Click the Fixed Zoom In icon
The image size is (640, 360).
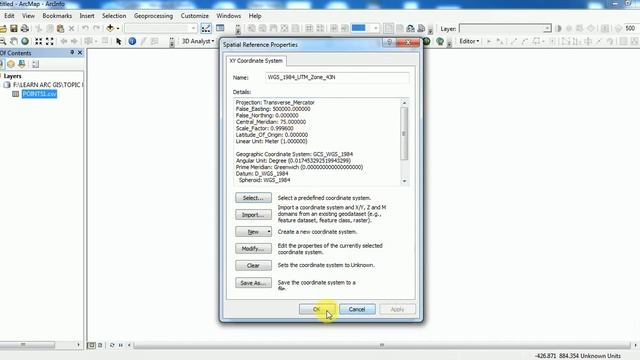[x=38, y=41]
